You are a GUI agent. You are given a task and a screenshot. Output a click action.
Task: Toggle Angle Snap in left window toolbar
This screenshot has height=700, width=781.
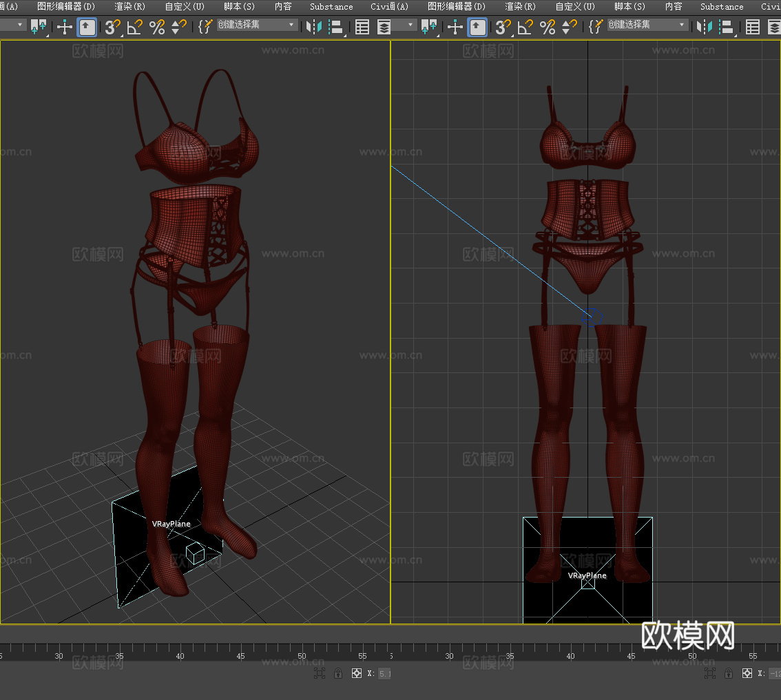click(x=135, y=27)
